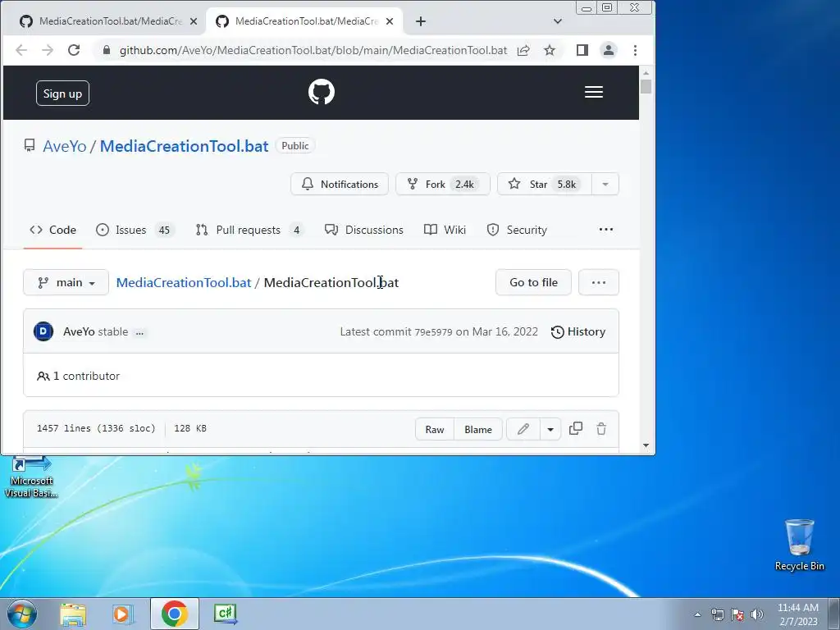Open MediaCreationTool.bat repository title link
This screenshot has width=840, height=630.
point(184,146)
